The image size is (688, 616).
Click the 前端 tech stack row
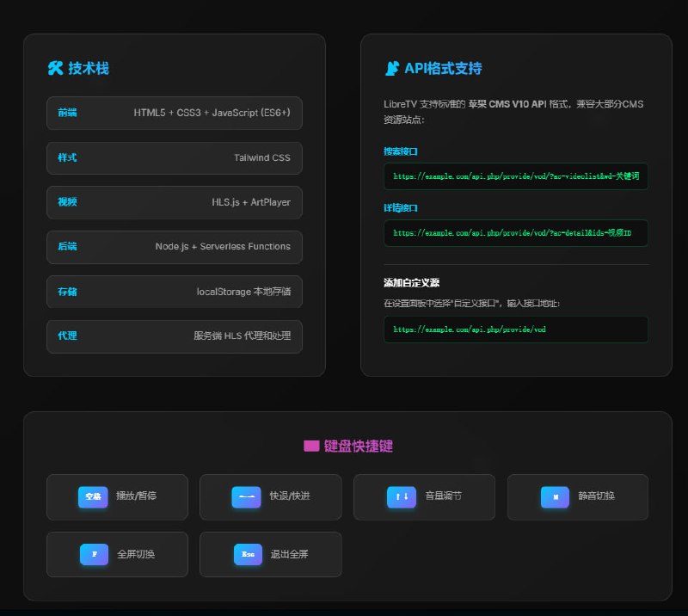175,113
